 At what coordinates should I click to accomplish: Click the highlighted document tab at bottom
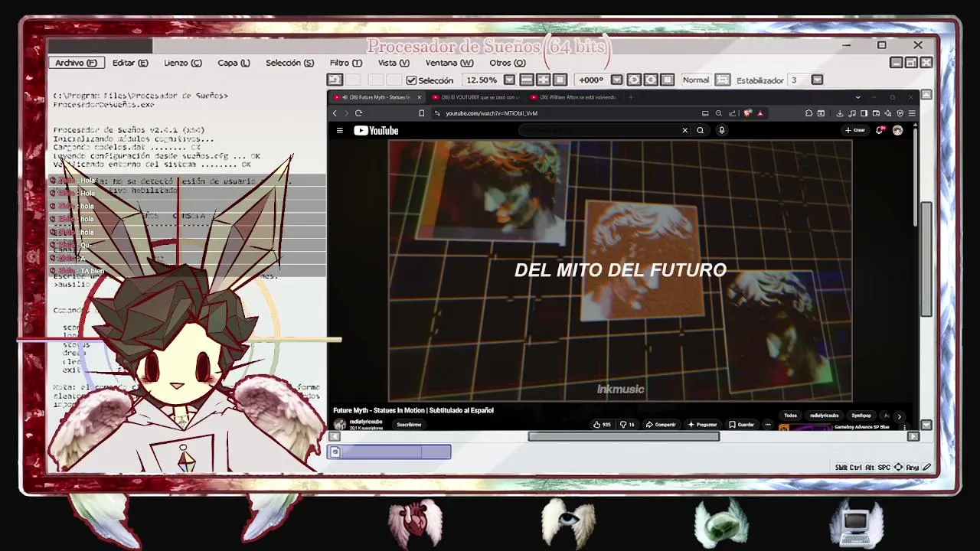[390, 452]
